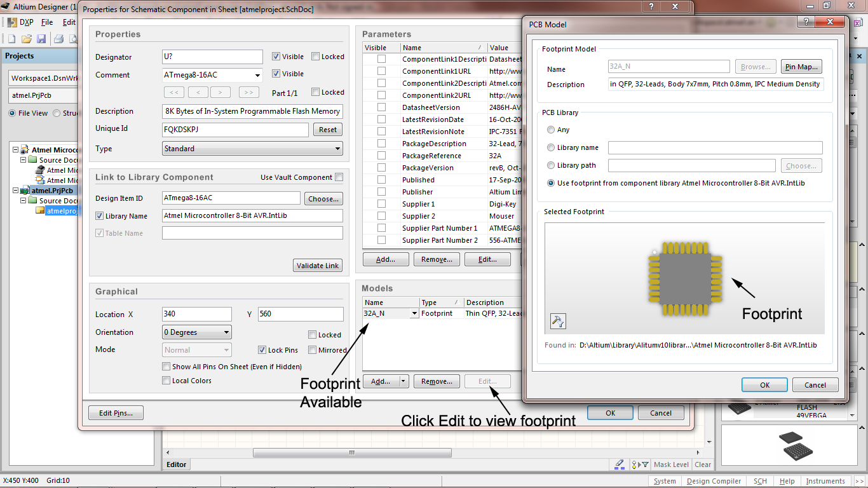Click the help question mark of PCB Model dialog
Screen dimensions: 868x488
click(806, 21)
